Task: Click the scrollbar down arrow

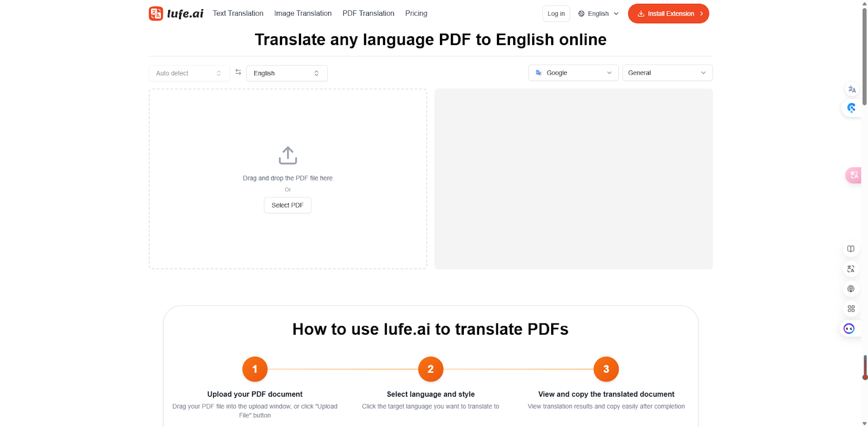Action: pos(865,423)
